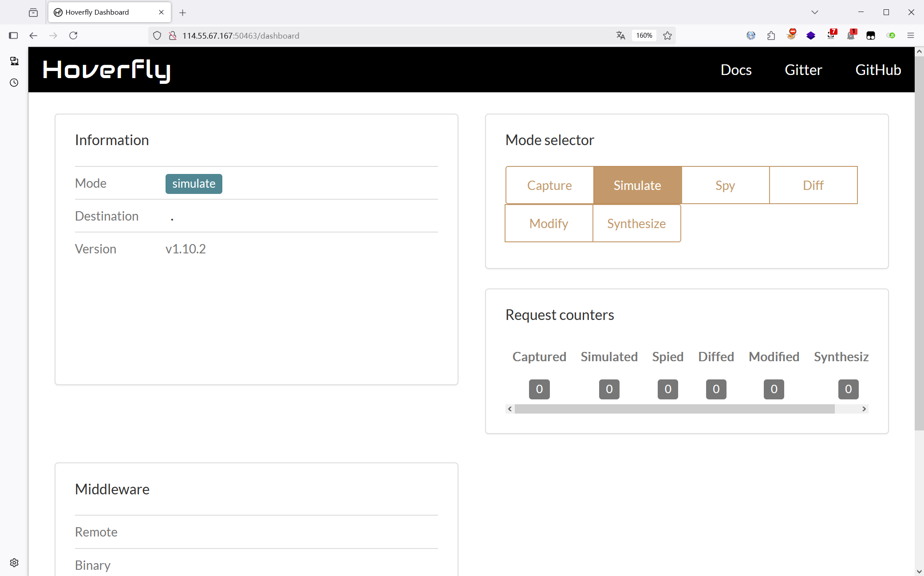Click request counters right scroll arrow
Viewport: 924px width, 576px height.
click(x=864, y=409)
